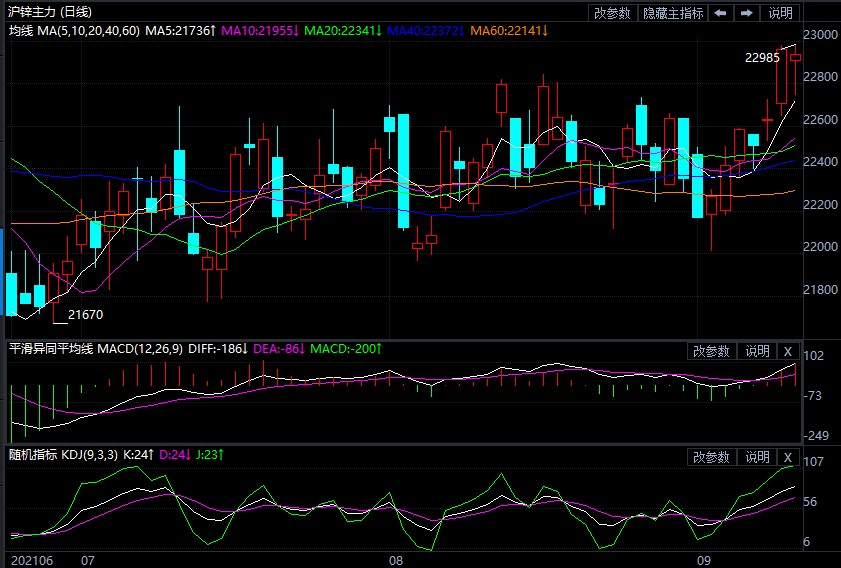Viewport: 841px width, 568px height.
Task: Click the -249 MACD axis label
Action: (816, 436)
